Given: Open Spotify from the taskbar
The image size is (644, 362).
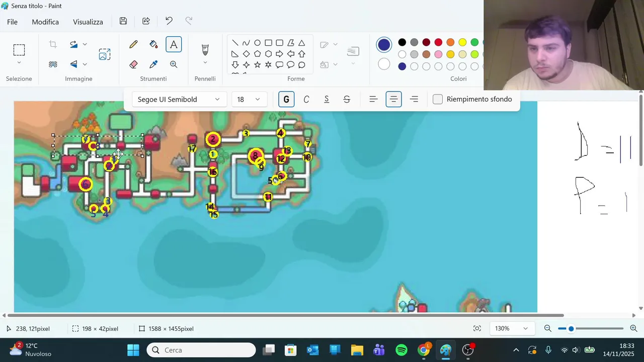Looking at the screenshot, I should [x=401, y=350].
